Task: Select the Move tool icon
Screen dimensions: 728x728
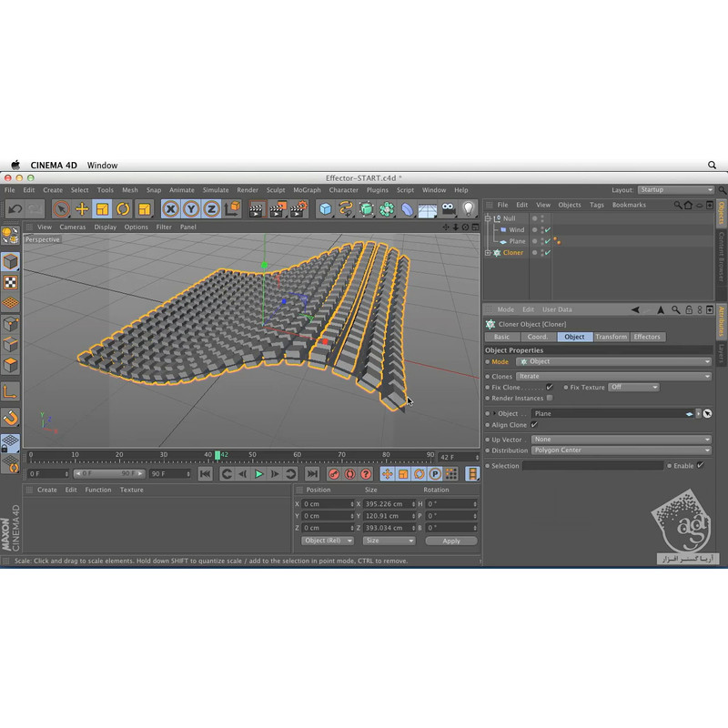Action: click(x=82, y=209)
